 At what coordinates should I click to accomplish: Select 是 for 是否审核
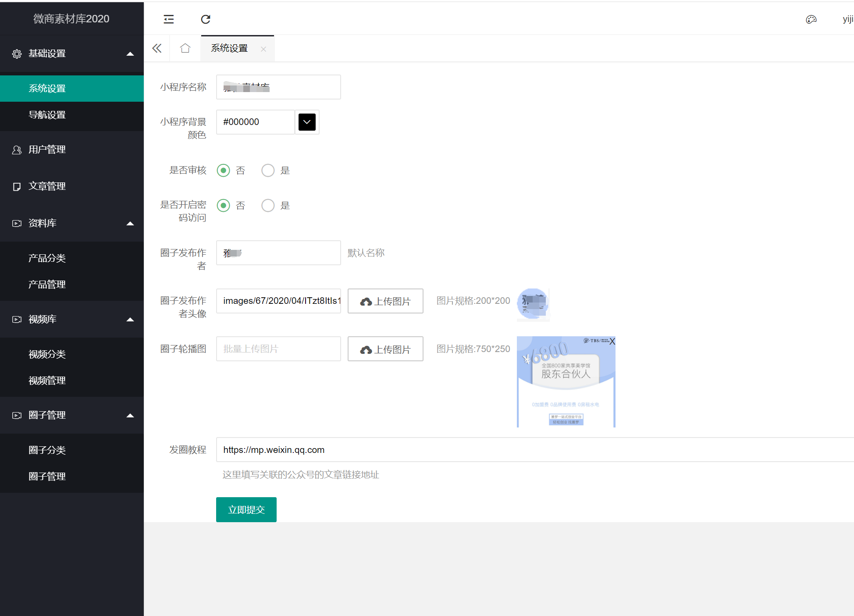[268, 170]
